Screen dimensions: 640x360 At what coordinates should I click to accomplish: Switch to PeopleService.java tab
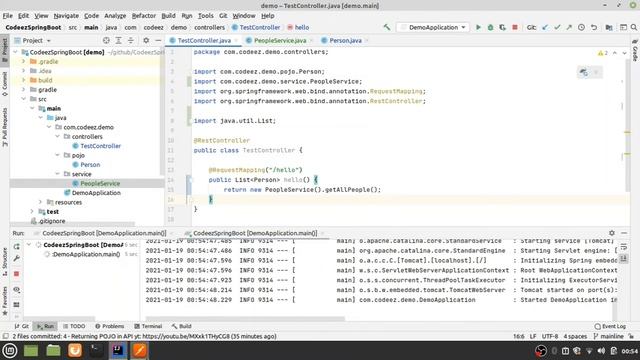280,40
